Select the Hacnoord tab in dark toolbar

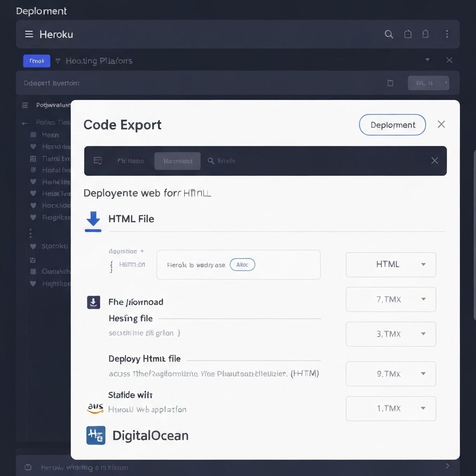(x=178, y=161)
